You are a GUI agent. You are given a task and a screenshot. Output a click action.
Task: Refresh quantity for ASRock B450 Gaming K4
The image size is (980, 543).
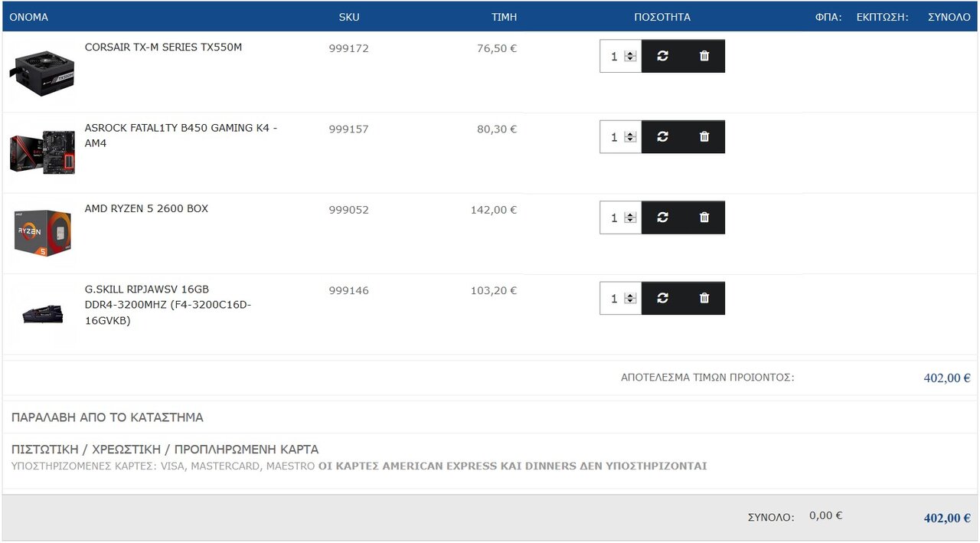click(x=662, y=136)
